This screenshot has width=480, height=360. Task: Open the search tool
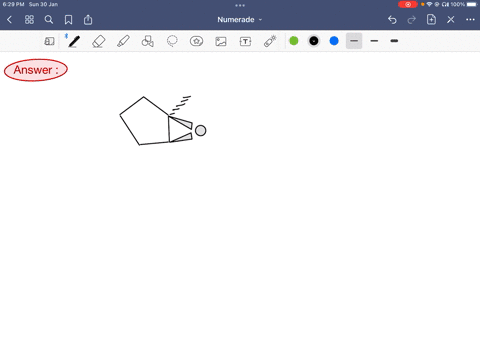49,20
